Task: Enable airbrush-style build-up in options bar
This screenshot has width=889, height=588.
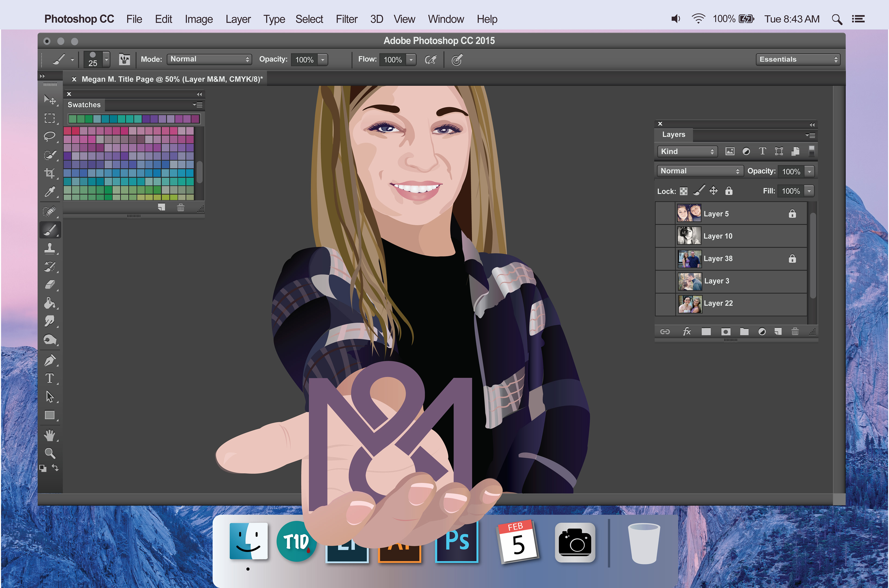Action: (430, 60)
